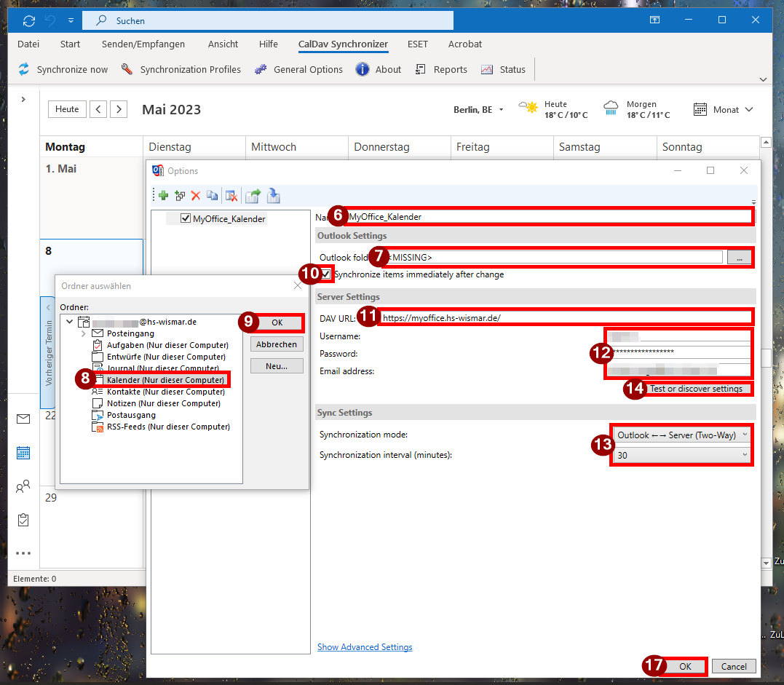Switch to the Start tab
The image size is (784, 685).
pos(70,44)
